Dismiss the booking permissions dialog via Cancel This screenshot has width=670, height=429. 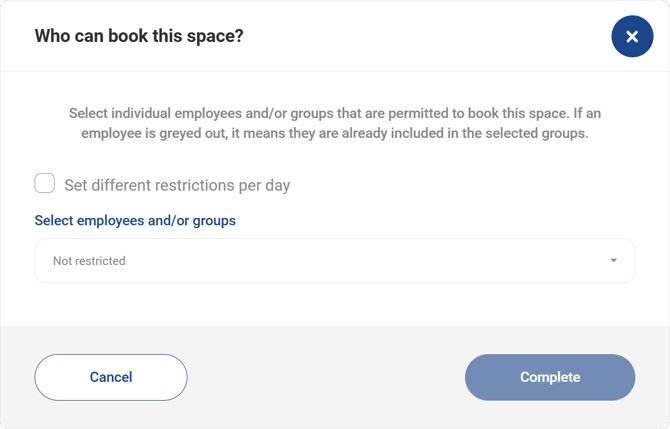click(111, 377)
